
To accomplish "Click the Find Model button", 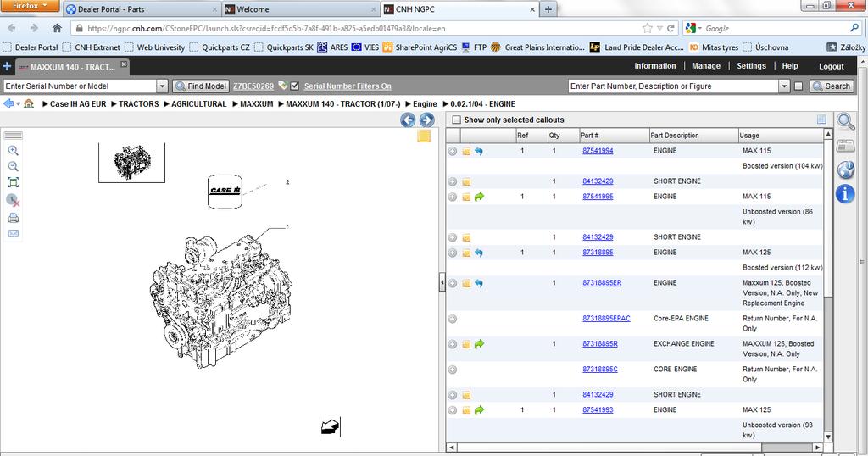I will (200, 86).
